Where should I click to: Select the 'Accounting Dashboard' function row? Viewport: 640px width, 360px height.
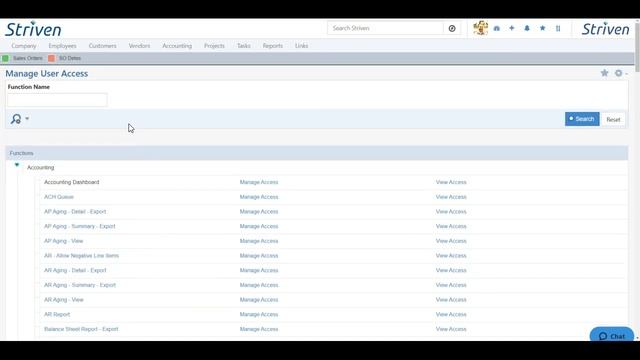(x=71, y=182)
